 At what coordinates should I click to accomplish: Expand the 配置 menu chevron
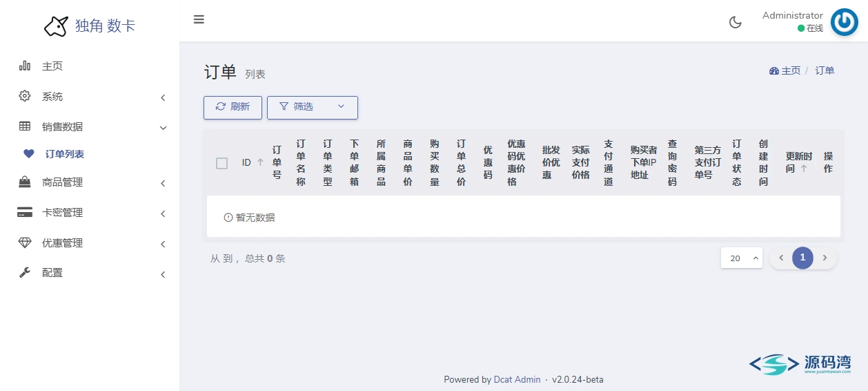point(163,274)
